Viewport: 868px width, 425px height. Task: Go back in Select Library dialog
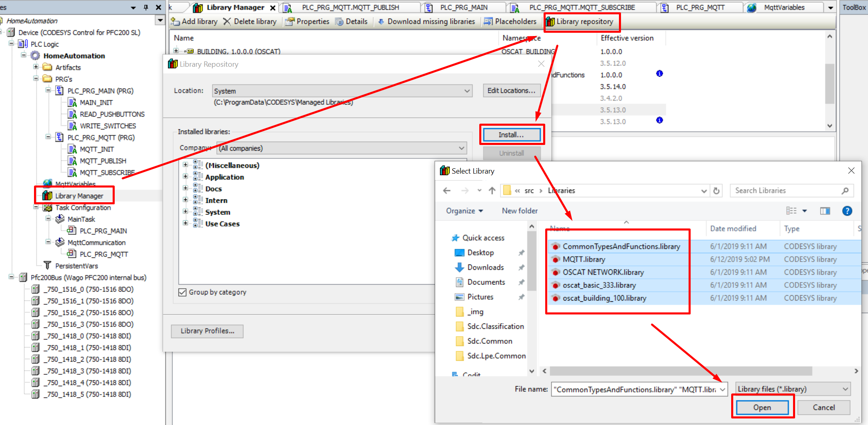(x=447, y=190)
